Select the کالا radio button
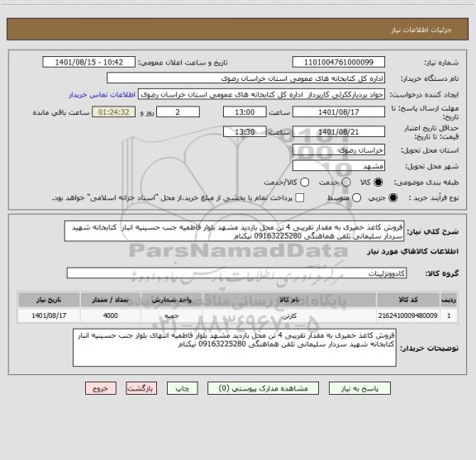476x460 pixels. [378, 182]
